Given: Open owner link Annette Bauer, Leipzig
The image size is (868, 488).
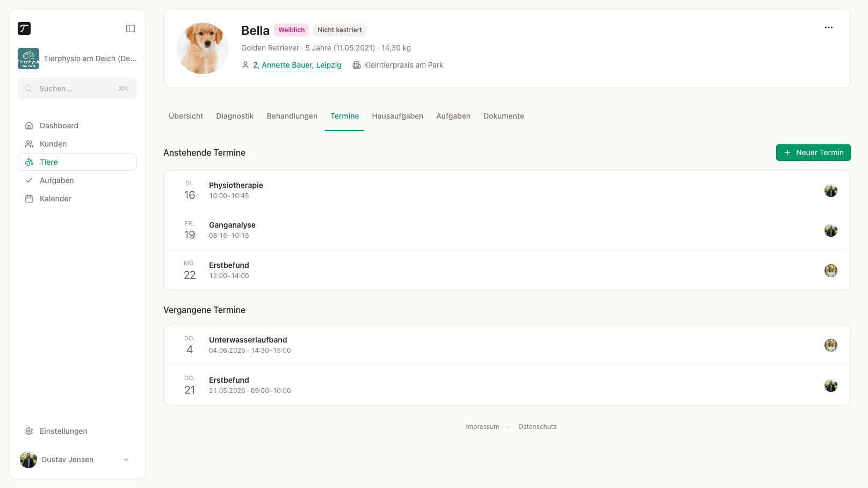Looking at the screenshot, I should click(297, 65).
